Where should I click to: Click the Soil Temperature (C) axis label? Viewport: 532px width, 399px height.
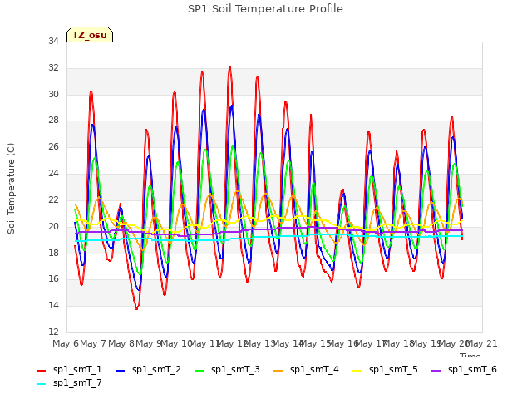11,189
